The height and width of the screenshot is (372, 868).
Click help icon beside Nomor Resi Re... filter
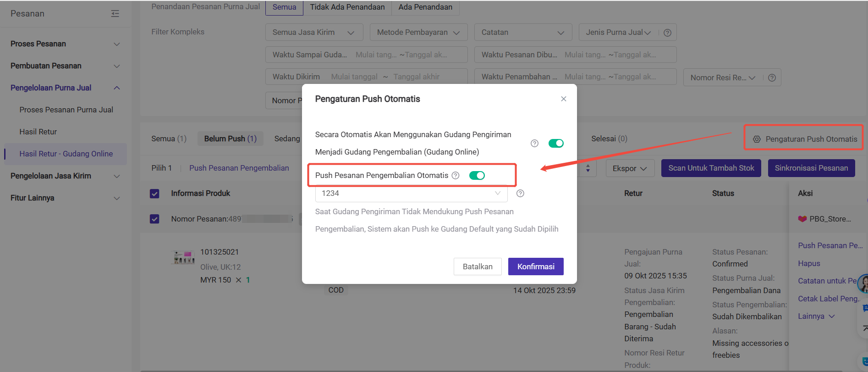pyautogui.click(x=772, y=78)
